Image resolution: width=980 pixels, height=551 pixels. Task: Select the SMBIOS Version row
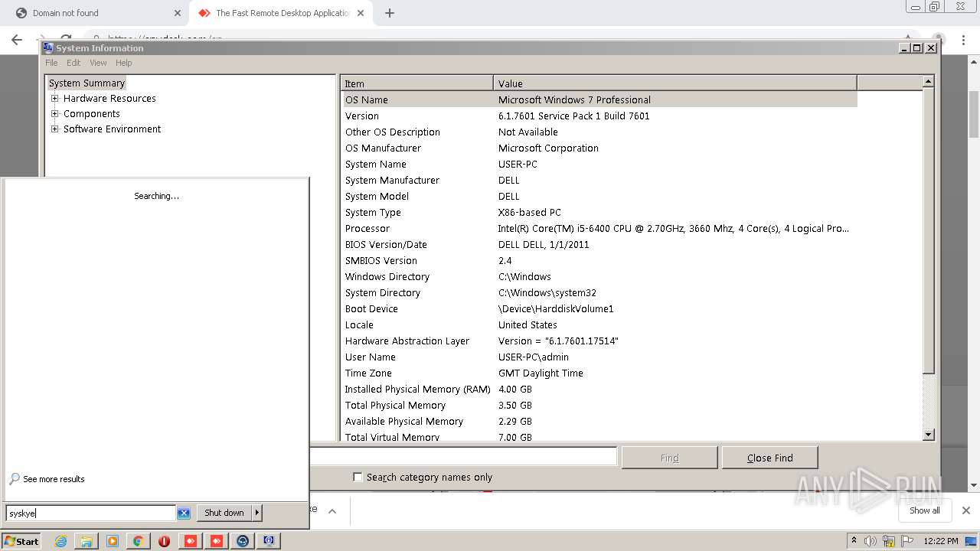[599, 260]
